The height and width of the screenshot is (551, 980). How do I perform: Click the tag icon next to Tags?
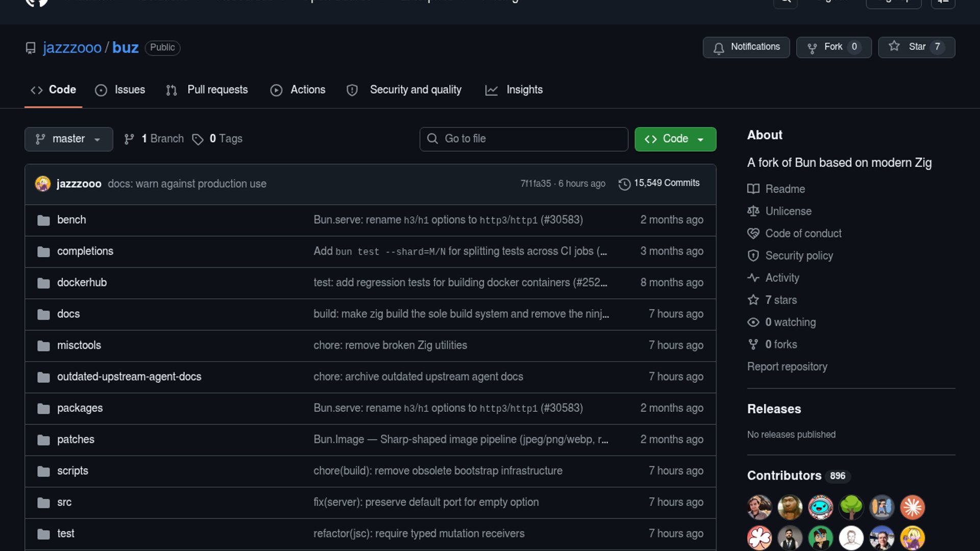tap(198, 139)
